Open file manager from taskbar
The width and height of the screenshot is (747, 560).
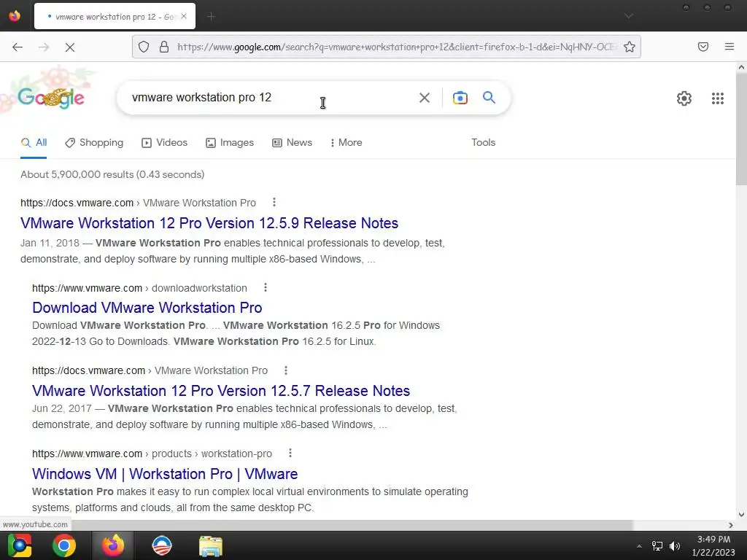point(211,545)
